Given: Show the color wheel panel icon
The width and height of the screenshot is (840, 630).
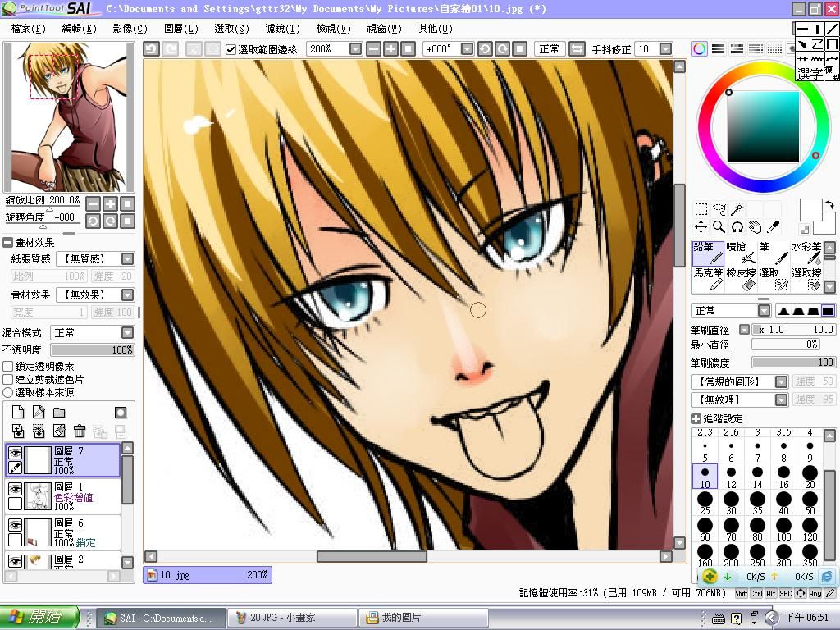Looking at the screenshot, I should pyautogui.click(x=699, y=49).
